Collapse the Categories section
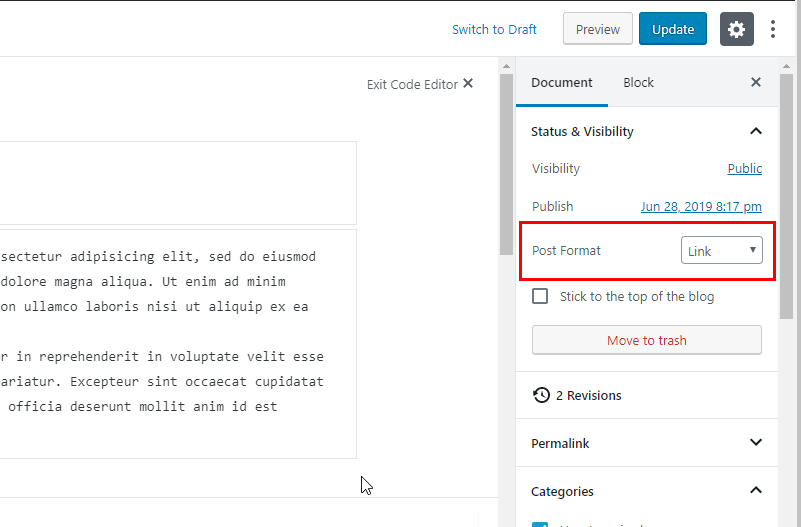The image size is (801, 527). (x=756, y=490)
